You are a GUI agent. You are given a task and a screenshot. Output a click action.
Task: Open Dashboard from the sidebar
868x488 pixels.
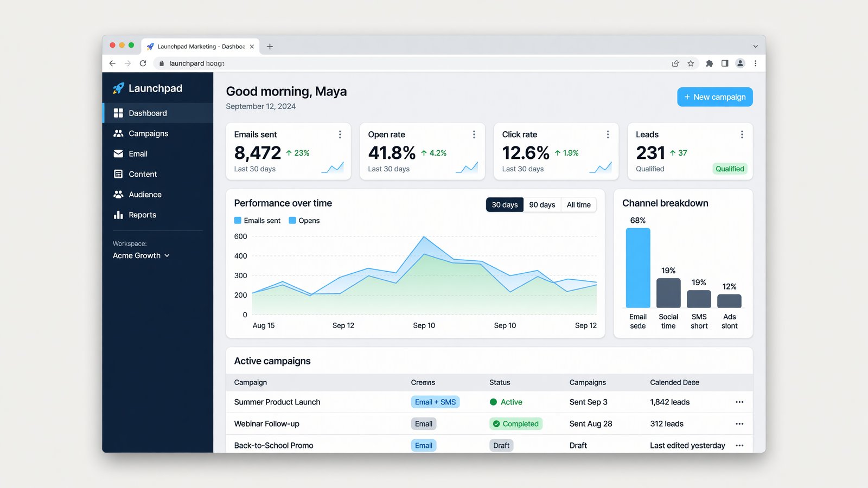click(158, 113)
